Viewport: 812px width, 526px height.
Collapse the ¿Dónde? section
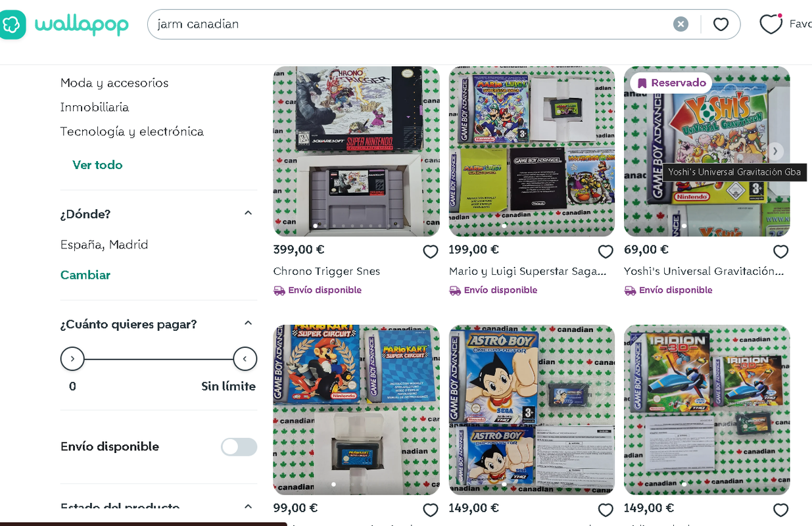[248, 213]
